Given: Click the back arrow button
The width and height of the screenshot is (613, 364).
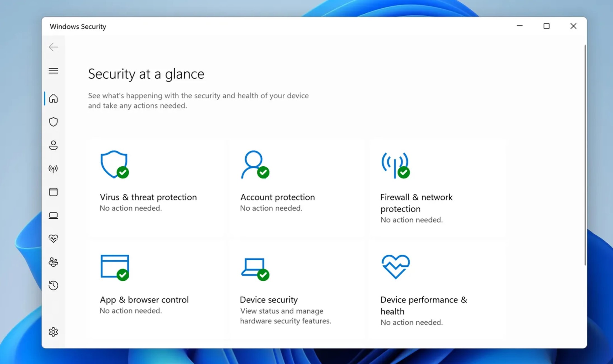Looking at the screenshot, I should pyautogui.click(x=53, y=47).
